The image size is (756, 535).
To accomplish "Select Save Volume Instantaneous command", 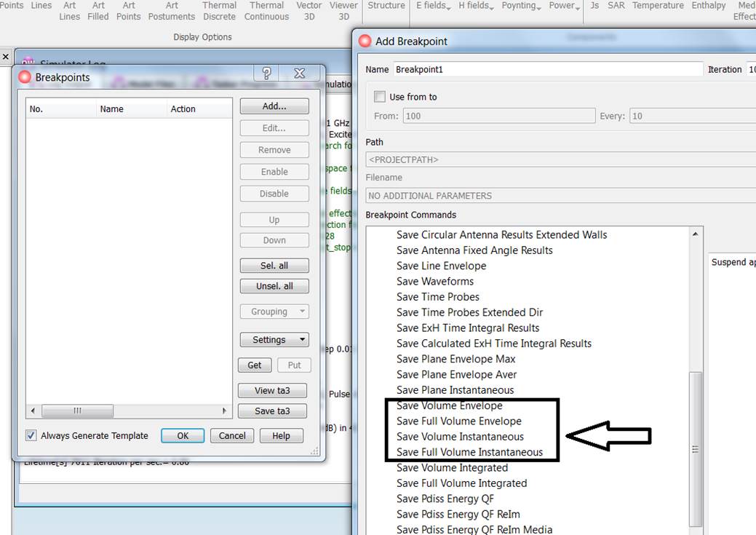I will 460,437.
